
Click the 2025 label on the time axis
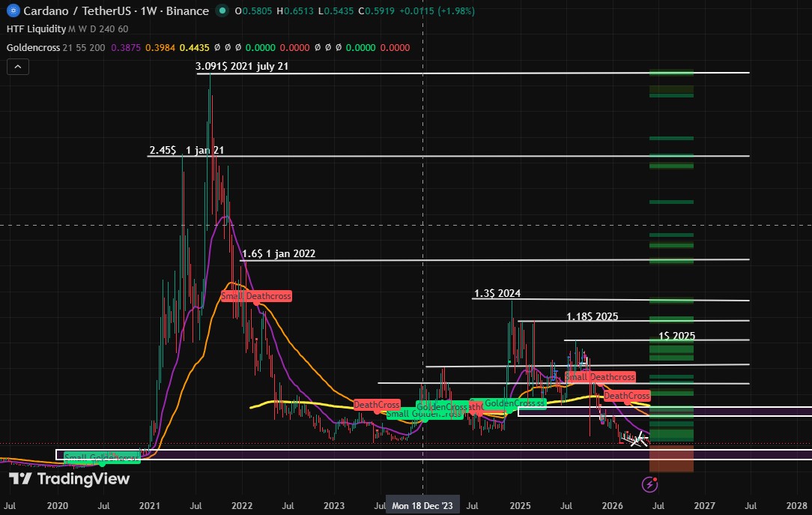click(x=520, y=506)
